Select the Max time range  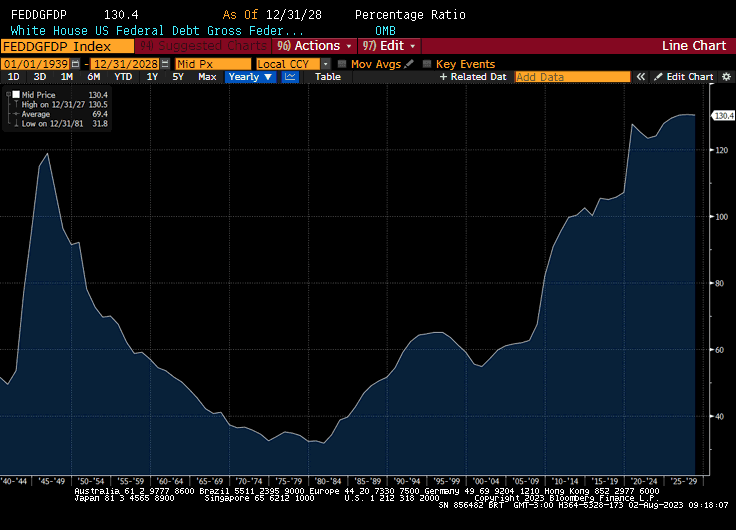pos(207,77)
